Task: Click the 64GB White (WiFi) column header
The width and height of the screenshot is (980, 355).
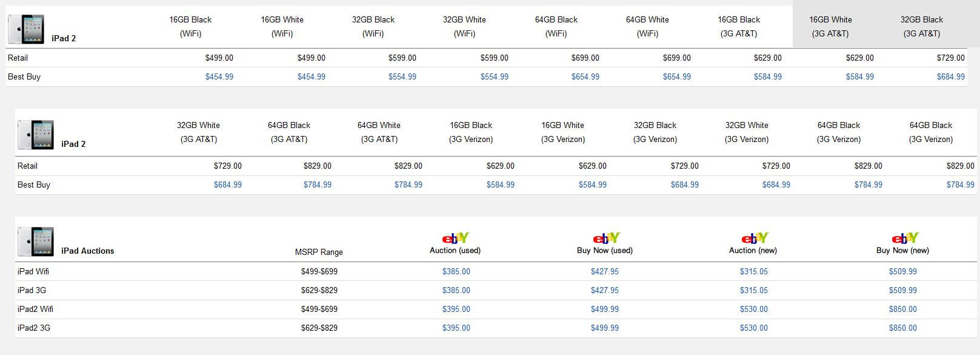Action: click(647, 27)
